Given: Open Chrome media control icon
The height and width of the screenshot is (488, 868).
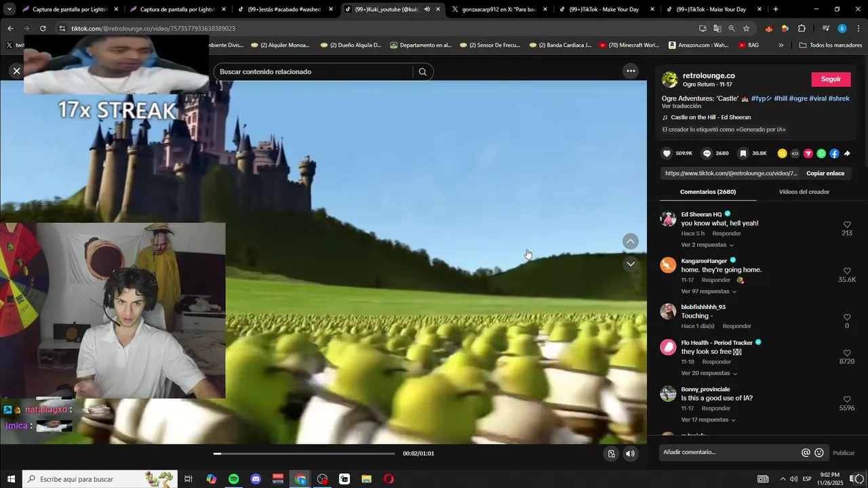Looking at the screenshot, I should pos(826,28).
